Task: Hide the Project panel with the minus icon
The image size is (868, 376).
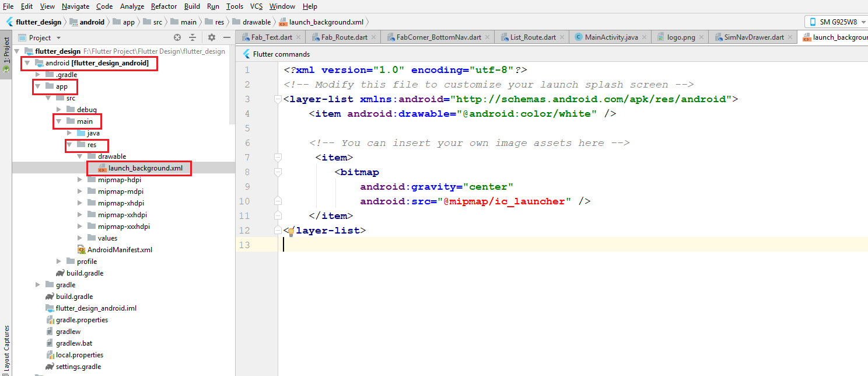Action: (227, 37)
